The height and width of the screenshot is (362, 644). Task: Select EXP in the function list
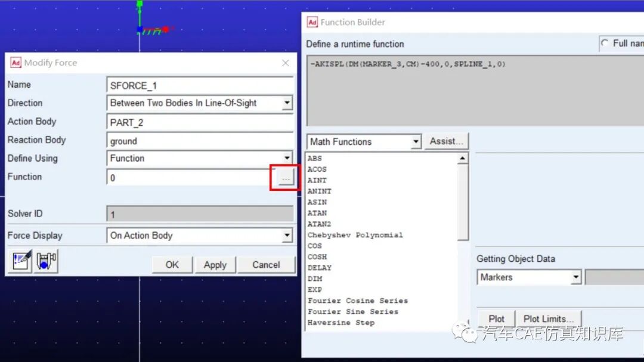coord(315,290)
